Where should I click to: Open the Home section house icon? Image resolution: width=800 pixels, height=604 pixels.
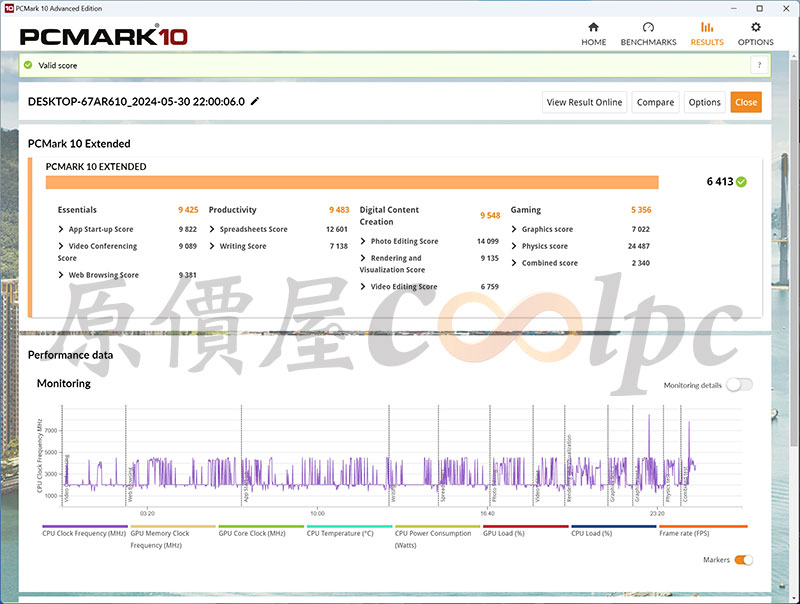point(593,27)
